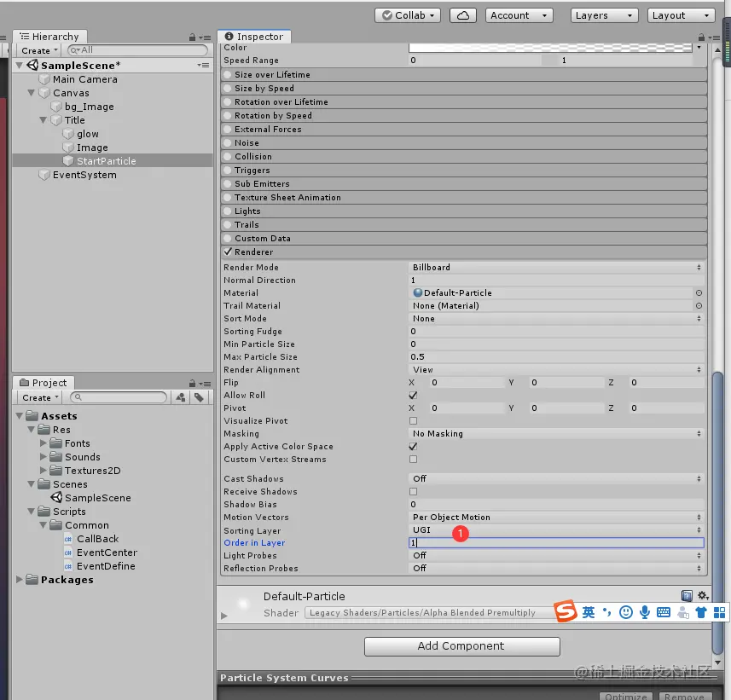Click the SampleScene asset Unity icon

[56, 497]
